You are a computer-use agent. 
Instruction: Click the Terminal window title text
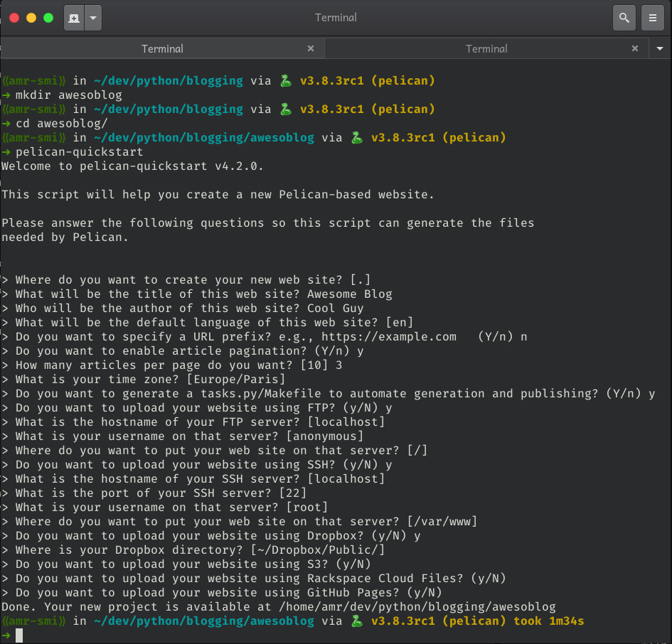pyautogui.click(x=336, y=18)
